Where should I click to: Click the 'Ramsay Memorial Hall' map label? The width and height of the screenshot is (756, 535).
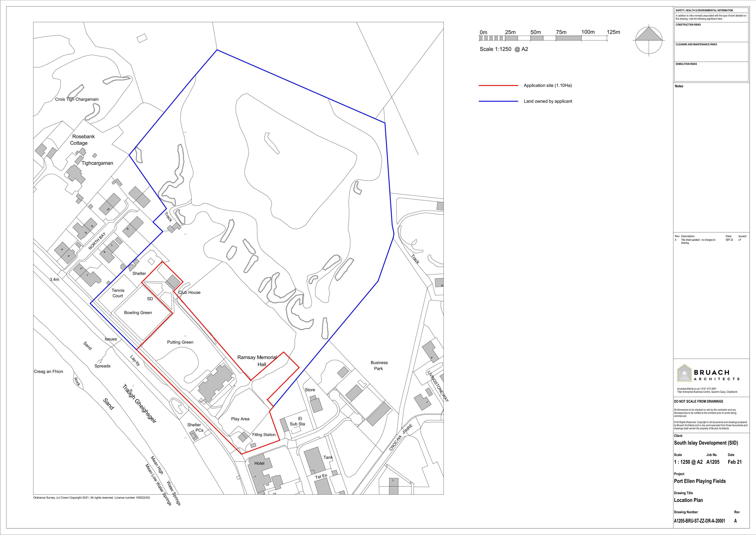[x=257, y=361]
